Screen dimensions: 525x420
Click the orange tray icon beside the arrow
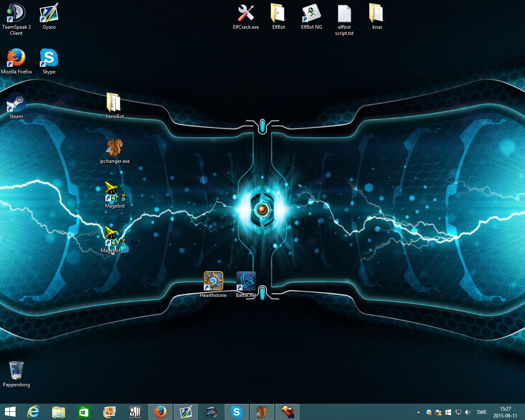pos(429,412)
